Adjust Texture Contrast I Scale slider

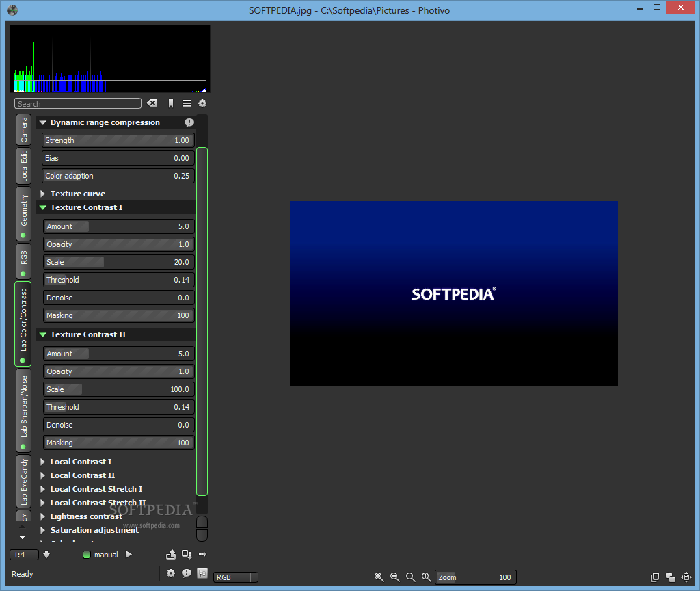coord(119,262)
